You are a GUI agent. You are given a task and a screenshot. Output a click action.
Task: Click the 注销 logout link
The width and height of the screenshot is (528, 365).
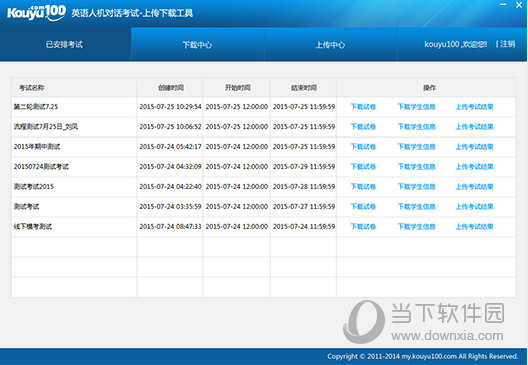pyautogui.click(x=507, y=44)
